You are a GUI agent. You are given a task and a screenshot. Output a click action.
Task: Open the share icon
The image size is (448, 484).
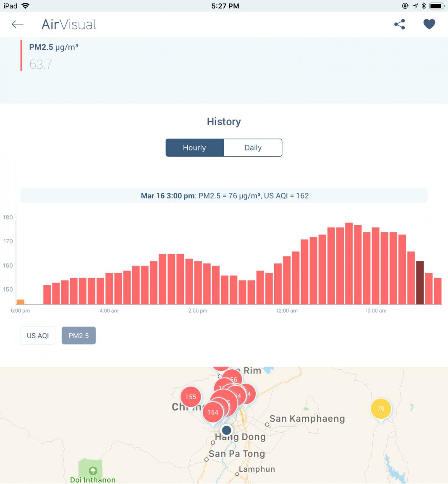point(400,24)
